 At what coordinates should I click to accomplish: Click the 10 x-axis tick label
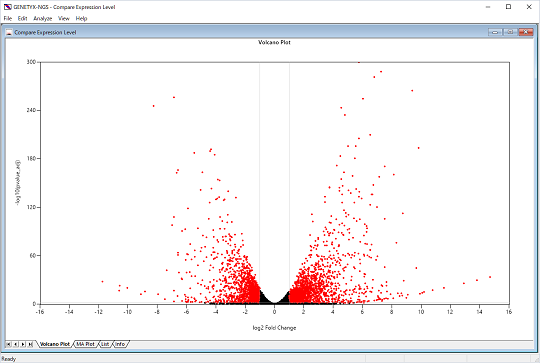coord(421,312)
